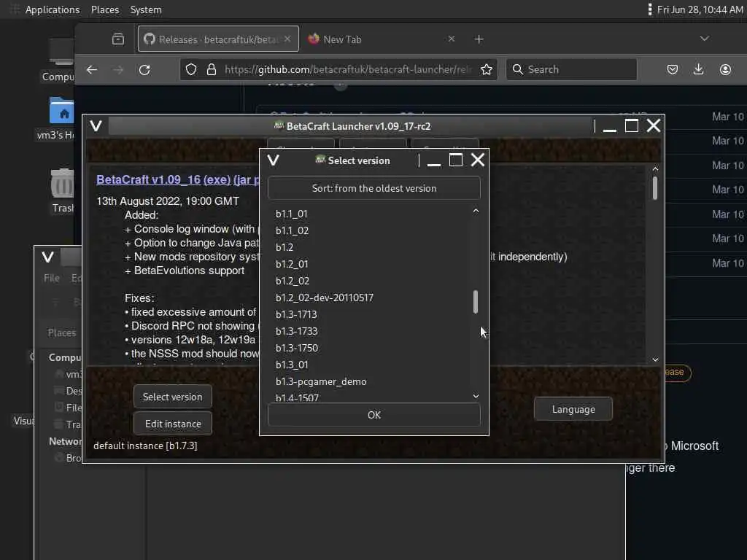Click launcher changelog scroll down arrow
Viewport: 747px width, 560px height.
coord(655,359)
